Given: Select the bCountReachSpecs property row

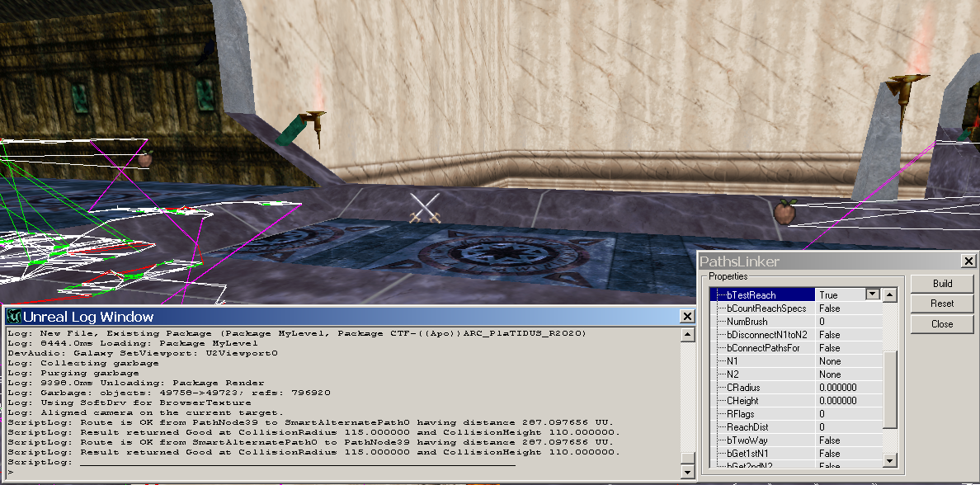Looking at the screenshot, I should [795, 308].
